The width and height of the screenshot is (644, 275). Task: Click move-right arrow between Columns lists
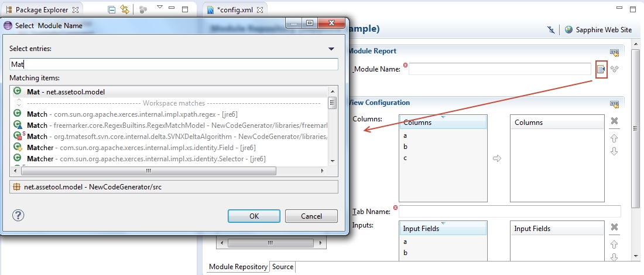pos(497,158)
